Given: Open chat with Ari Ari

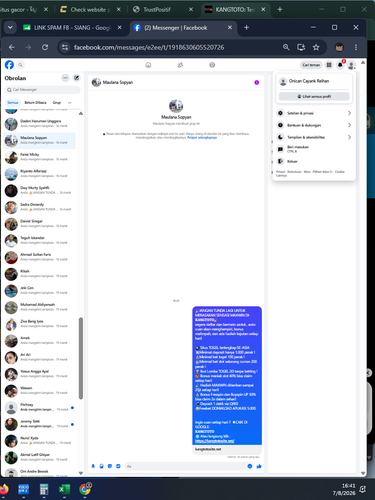Looking at the screenshot, I should coord(40,357).
